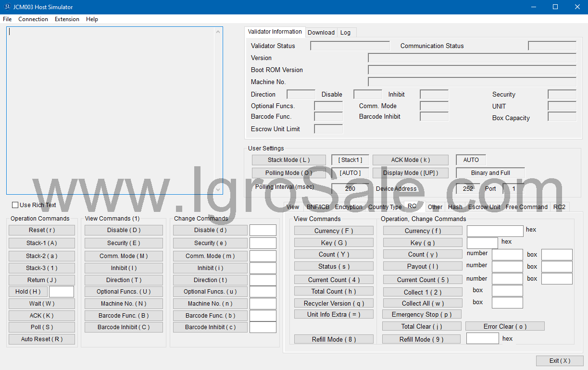Open the Escrow Unit tab
Viewport: 588px width, 370px height.
click(x=484, y=207)
